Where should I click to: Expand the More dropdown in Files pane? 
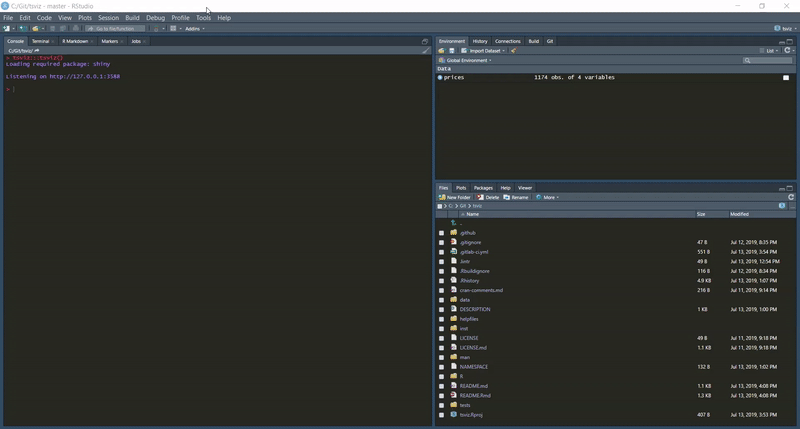546,197
